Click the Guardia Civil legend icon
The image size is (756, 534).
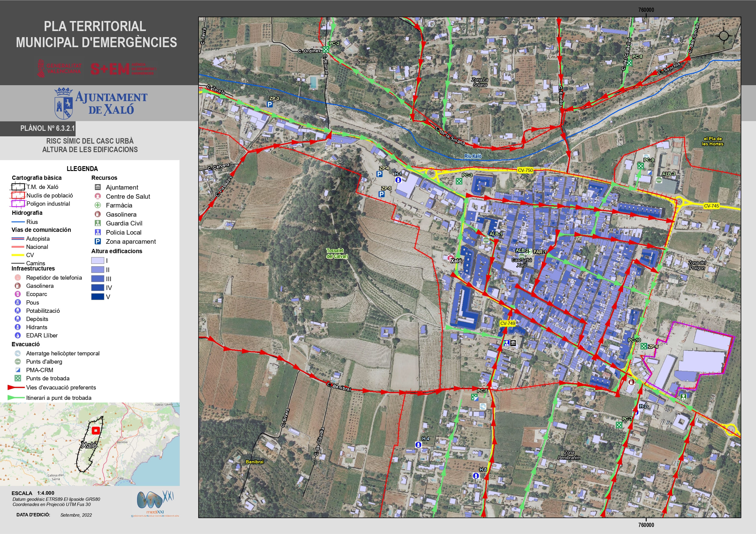98,223
